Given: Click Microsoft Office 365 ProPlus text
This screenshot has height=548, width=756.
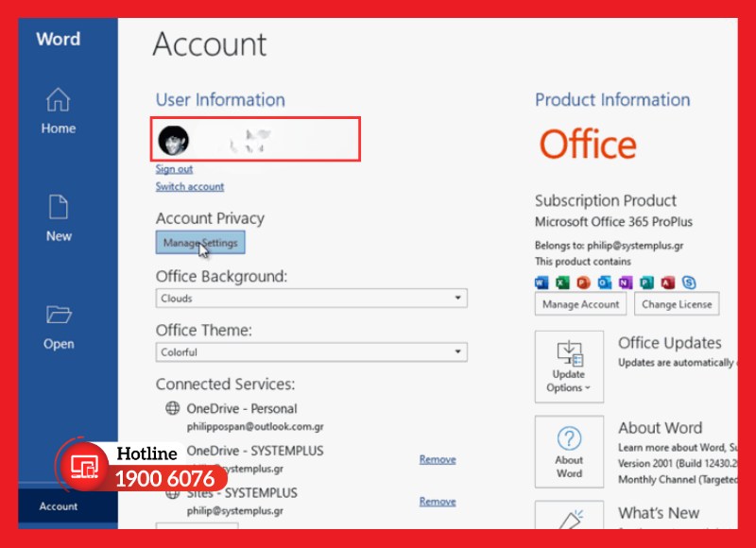Looking at the screenshot, I should [x=613, y=222].
